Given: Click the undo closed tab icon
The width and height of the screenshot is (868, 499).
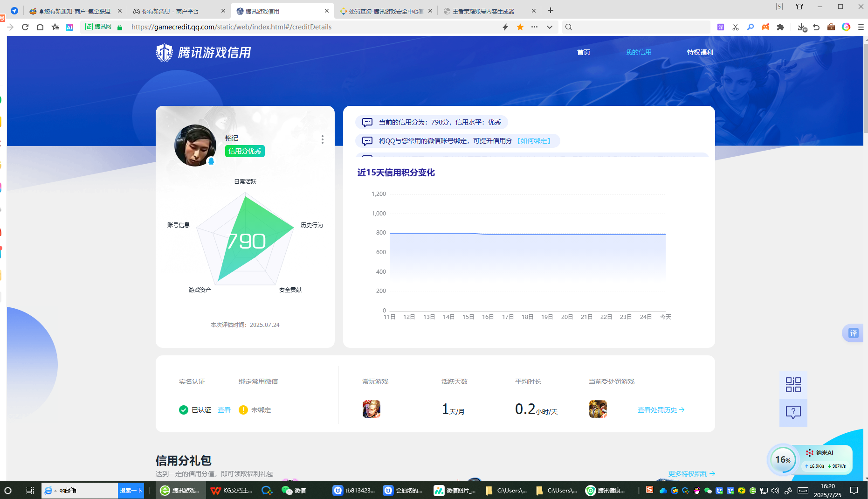Looking at the screenshot, I should [816, 27].
